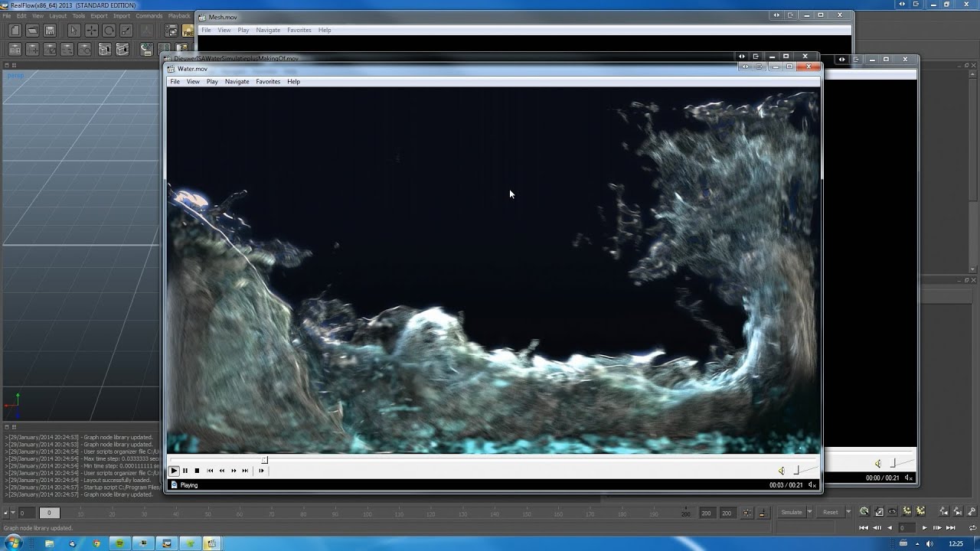The image size is (980, 551).
Task: Click the New project icon in RealFlow toolbar
Action: click(x=15, y=31)
